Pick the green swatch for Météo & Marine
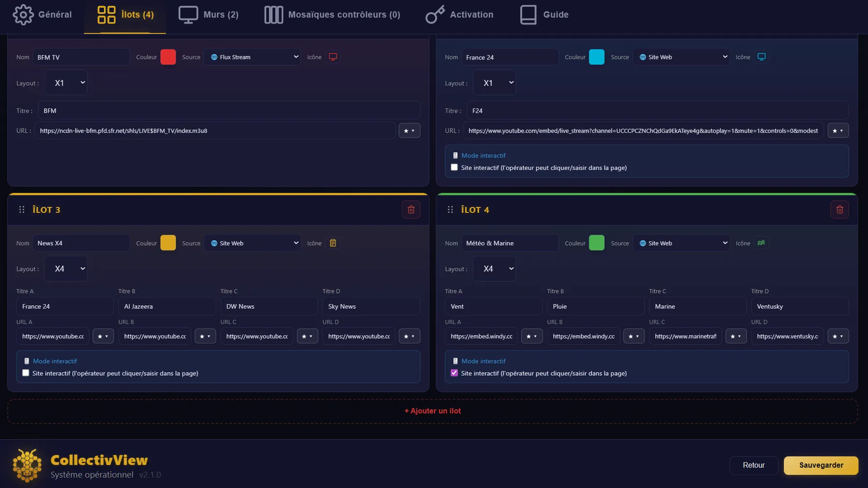This screenshot has width=868, height=488. 597,243
